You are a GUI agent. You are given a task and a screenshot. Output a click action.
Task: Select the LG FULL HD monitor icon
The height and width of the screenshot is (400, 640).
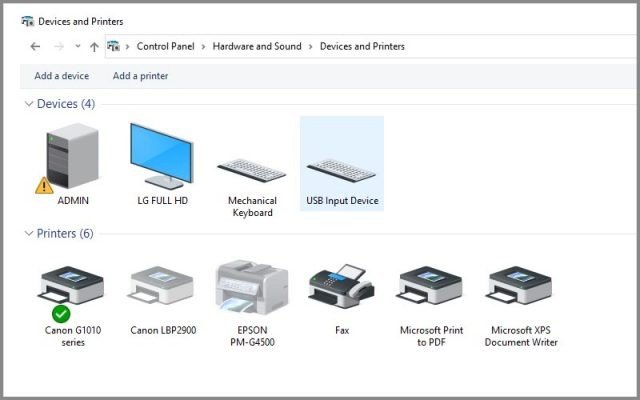[162, 156]
